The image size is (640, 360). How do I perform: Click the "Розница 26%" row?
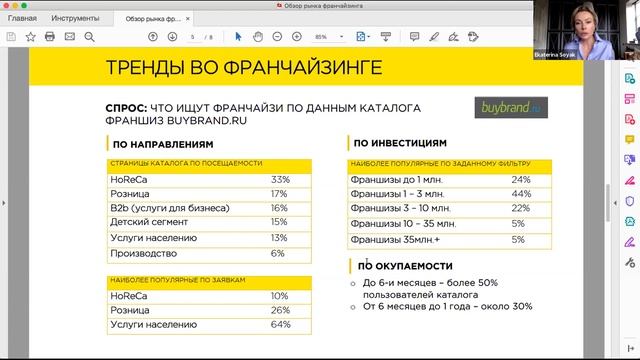(x=209, y=311)
